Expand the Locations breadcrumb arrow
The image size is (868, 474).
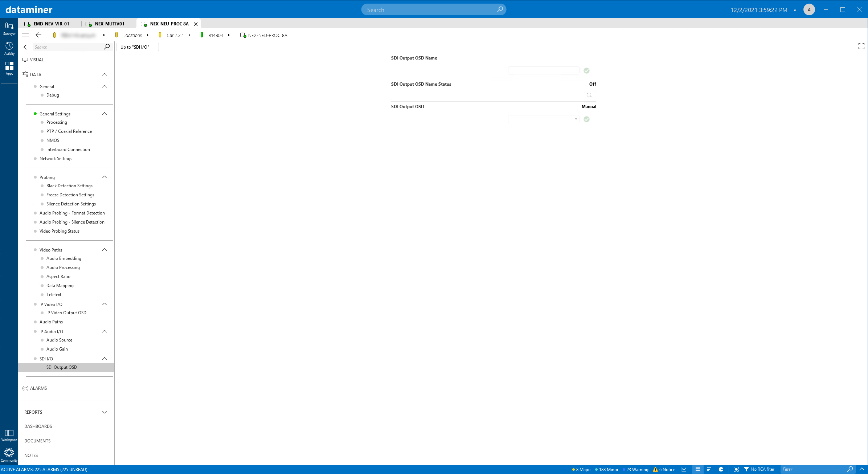point(148,35)
